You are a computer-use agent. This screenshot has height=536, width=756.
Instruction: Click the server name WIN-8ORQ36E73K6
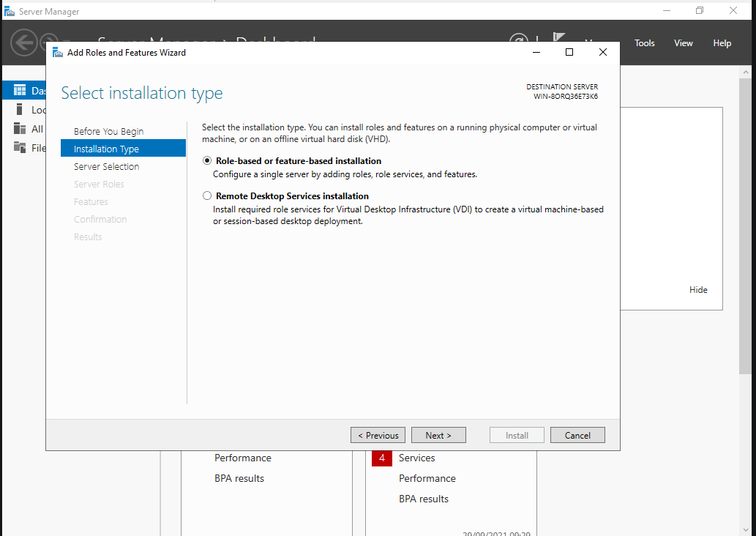566,97
